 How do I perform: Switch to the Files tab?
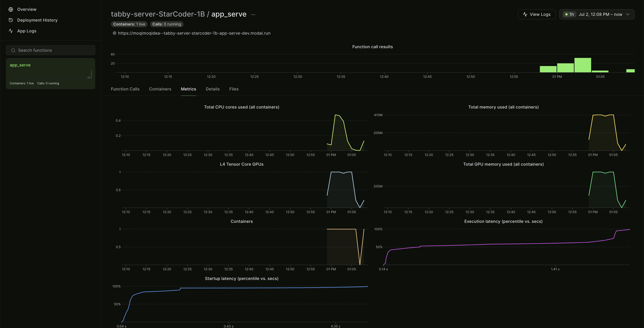point(234,89)
